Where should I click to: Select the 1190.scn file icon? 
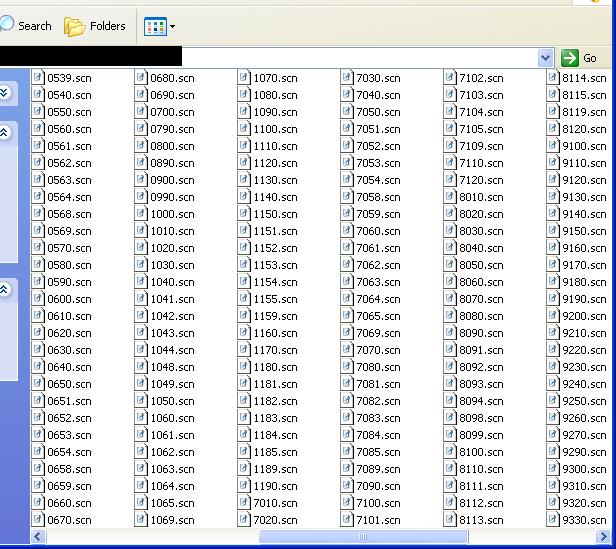[244, 485]
